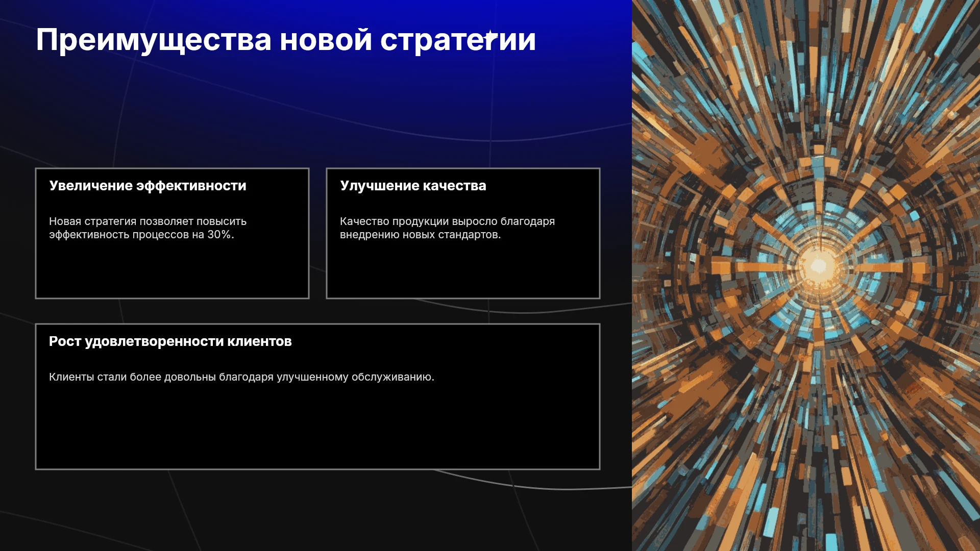Click the word "новой" in the title
This screenshot has height=551, width=980.
click(326, 40)
